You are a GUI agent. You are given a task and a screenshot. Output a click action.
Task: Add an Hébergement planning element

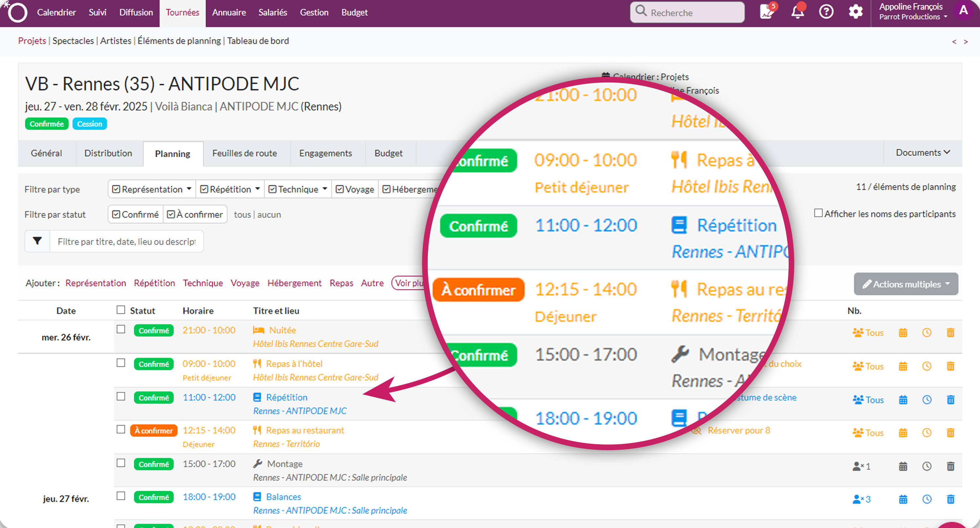(294, 283)
